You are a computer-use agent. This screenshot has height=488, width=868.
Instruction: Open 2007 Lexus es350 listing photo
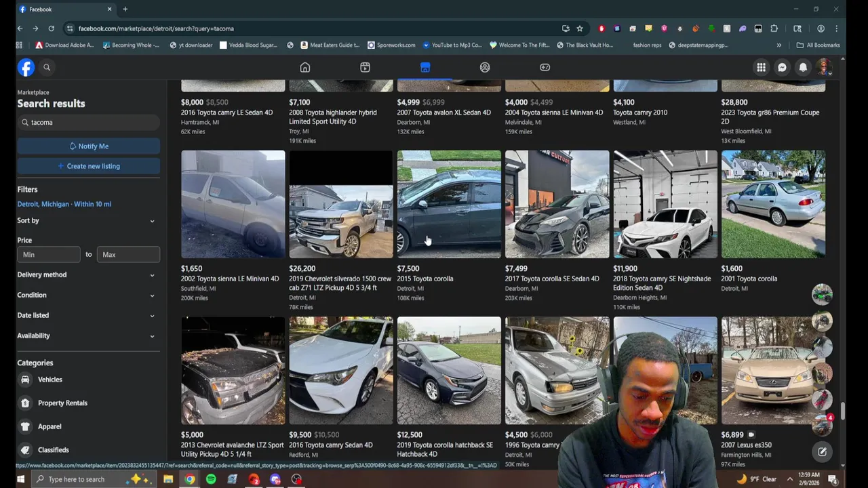tap(773, 371)
